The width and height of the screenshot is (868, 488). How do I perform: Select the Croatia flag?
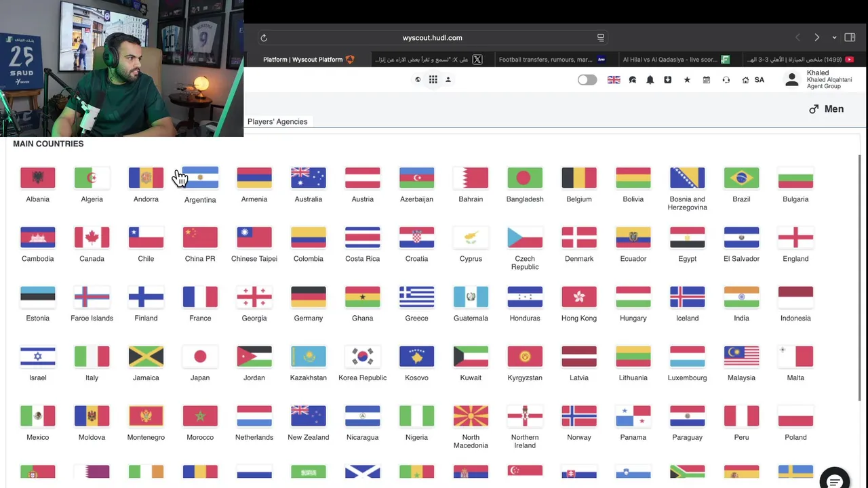(417, 237)
